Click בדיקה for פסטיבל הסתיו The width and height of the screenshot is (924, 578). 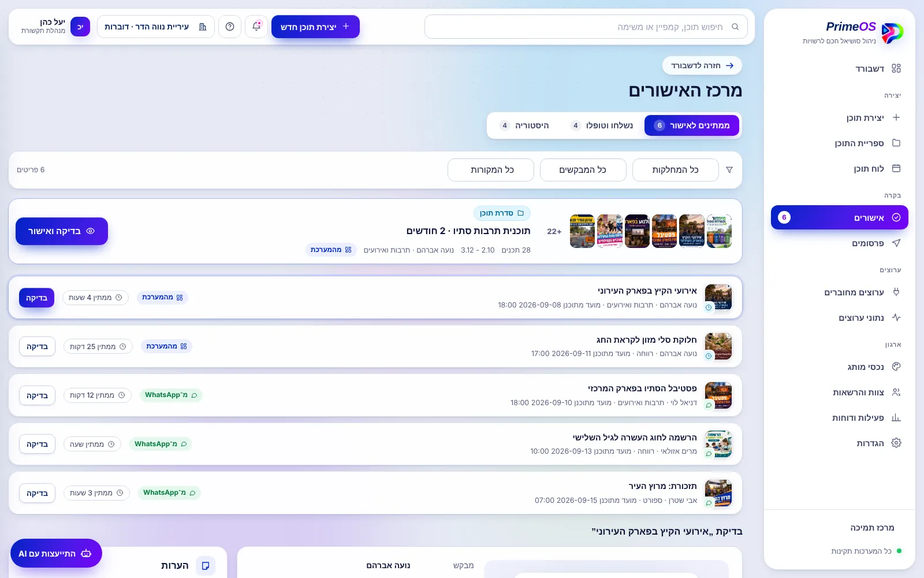pos(37,395)
